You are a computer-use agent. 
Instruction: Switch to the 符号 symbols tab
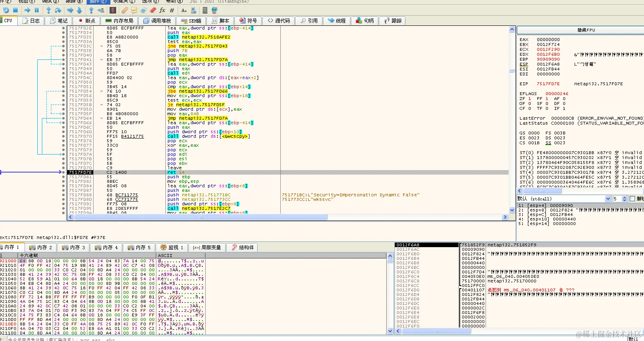(248, 20)
